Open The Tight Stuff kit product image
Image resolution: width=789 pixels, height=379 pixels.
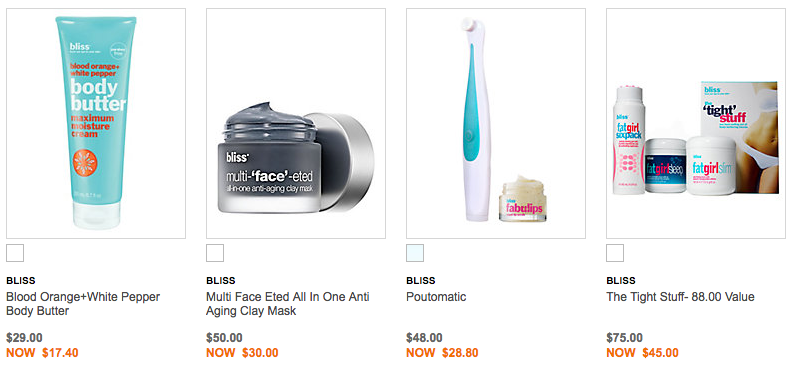[696, 123]
